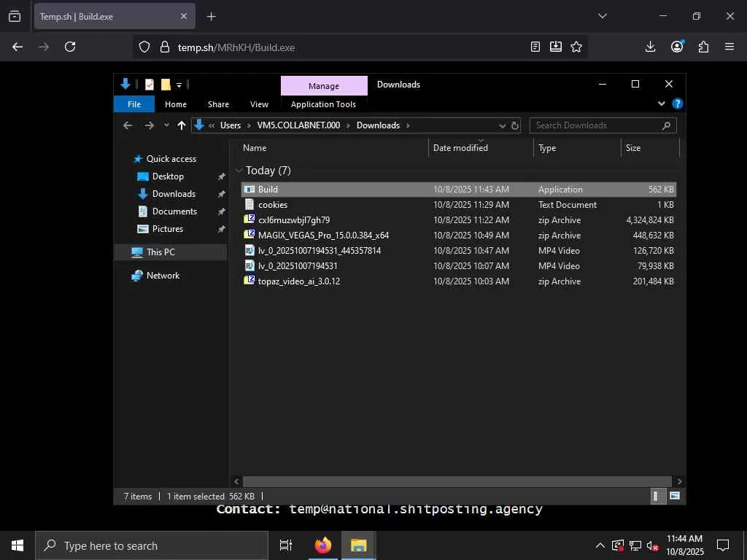This screenshot has width=747, height=560.
Task: Click the tracking protection shield icon
Action: click(x=144, y=47)
